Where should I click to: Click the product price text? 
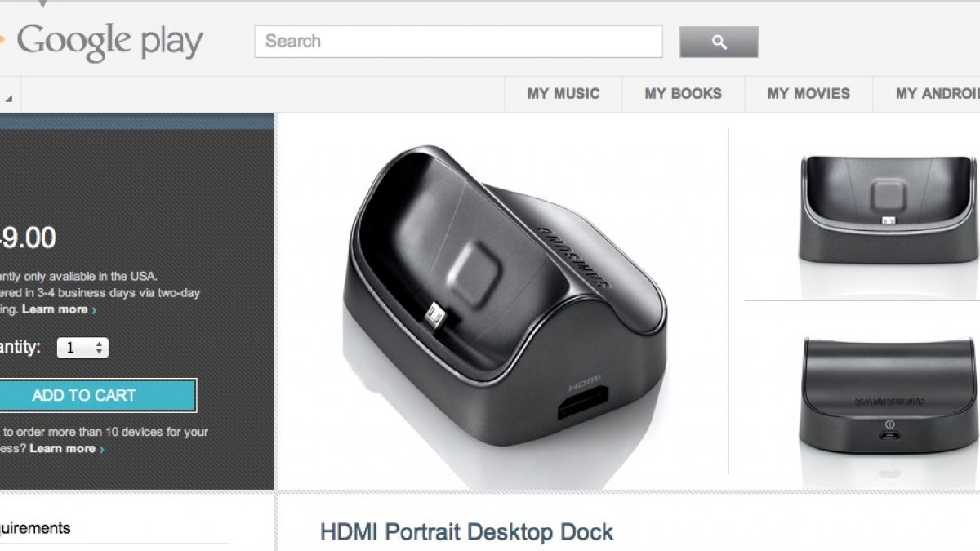[x=27, y=238]
